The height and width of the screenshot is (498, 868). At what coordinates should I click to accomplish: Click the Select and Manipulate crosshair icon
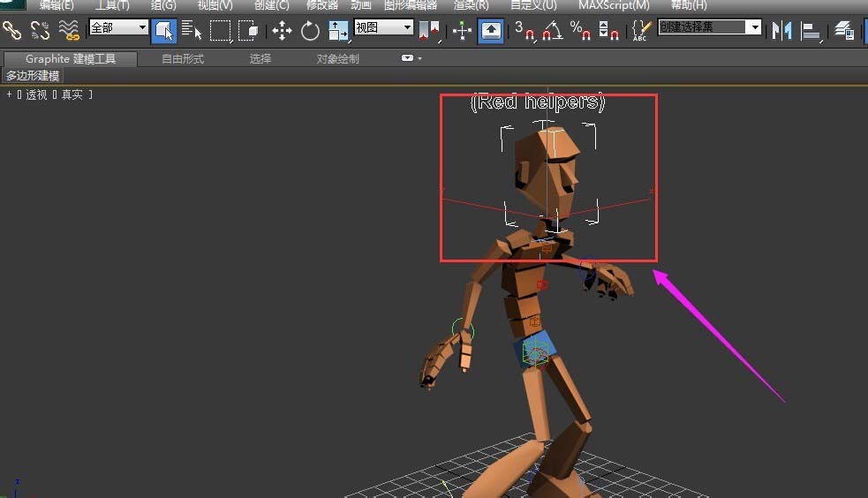click(x=462, y=30)
